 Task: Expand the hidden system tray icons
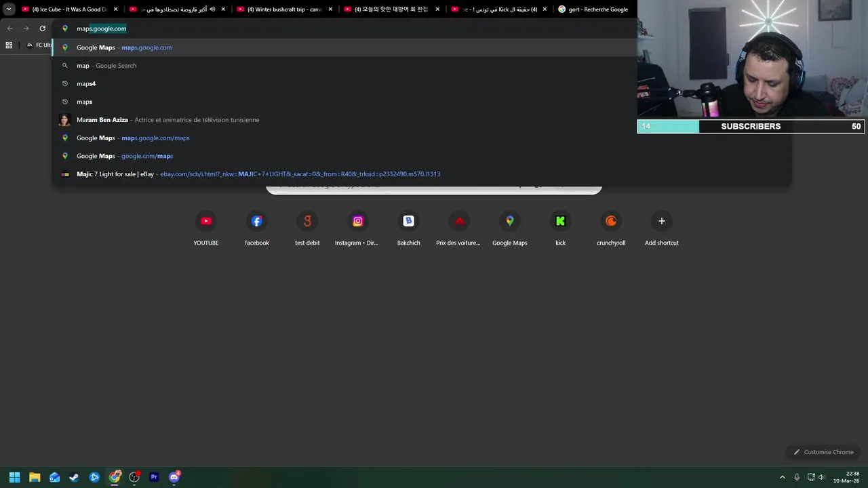coord(782,477)
